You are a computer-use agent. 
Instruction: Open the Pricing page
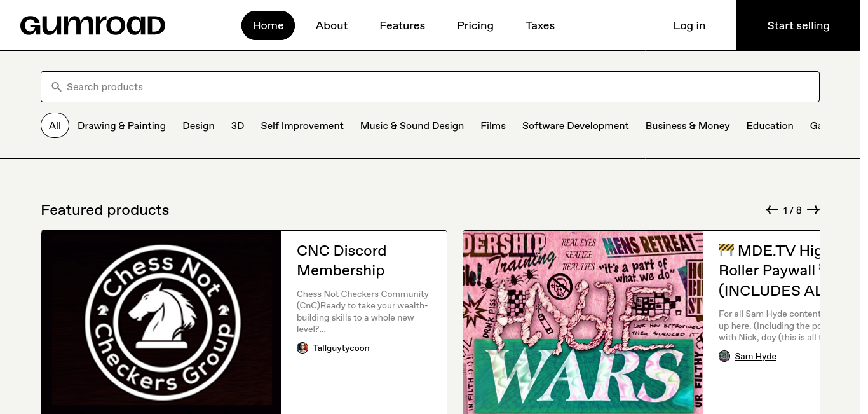click(x=475, y=25)
